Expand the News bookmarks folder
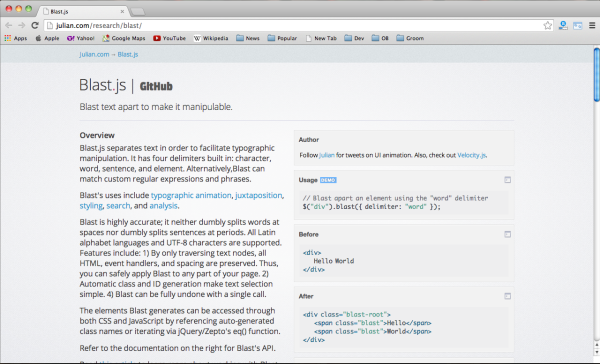 (x=248, y=38)
